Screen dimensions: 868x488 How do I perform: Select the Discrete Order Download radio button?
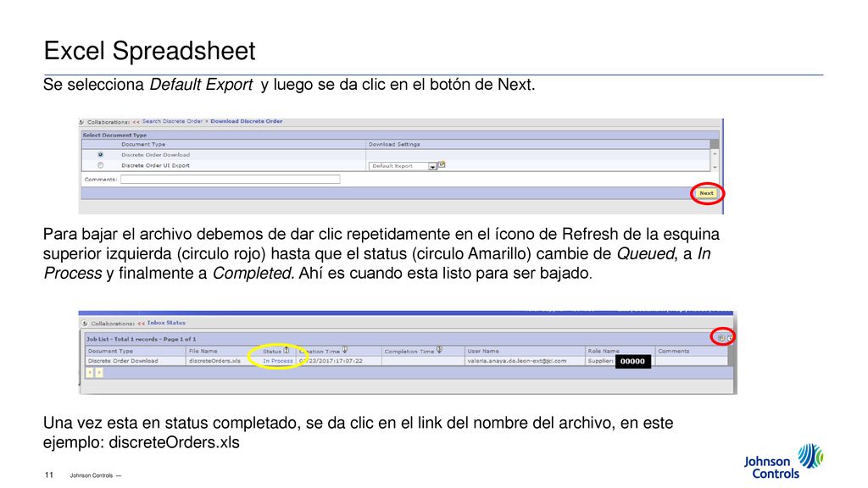(100, 155)
